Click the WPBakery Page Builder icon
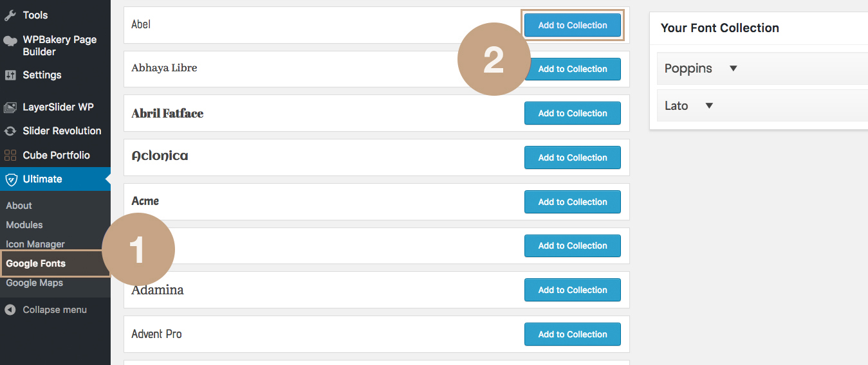This screenshot has height=365, width=868. 10,40
